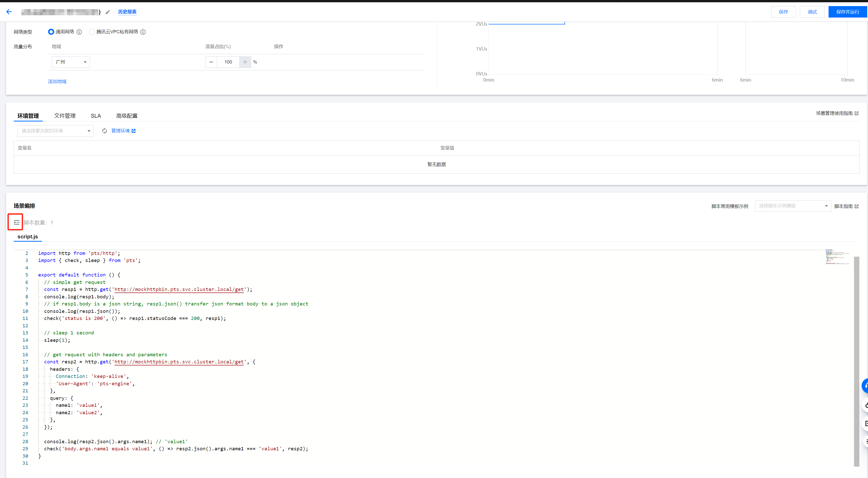
Task: Click the minus button for traffic percentage
Action: click(x=211, y=62)
